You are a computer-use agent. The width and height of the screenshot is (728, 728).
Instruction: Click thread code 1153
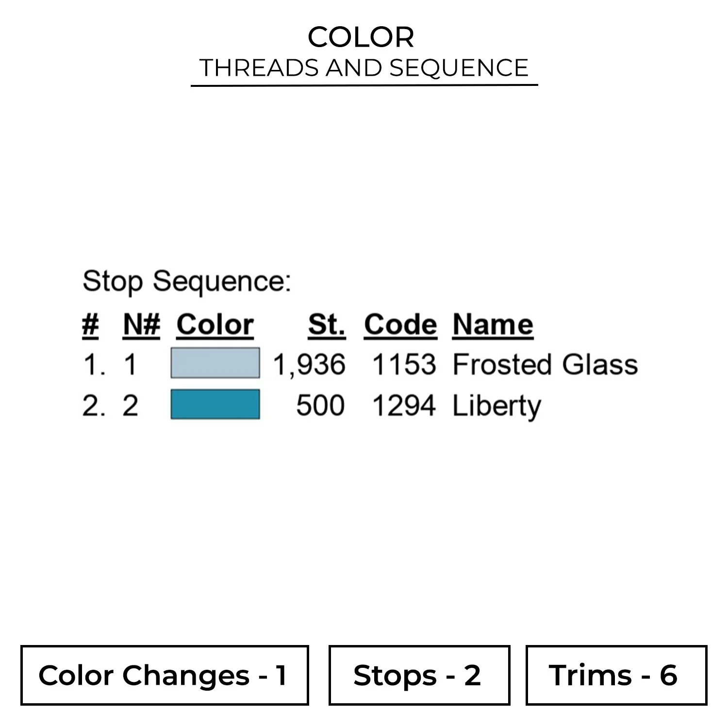coord(404,364)
